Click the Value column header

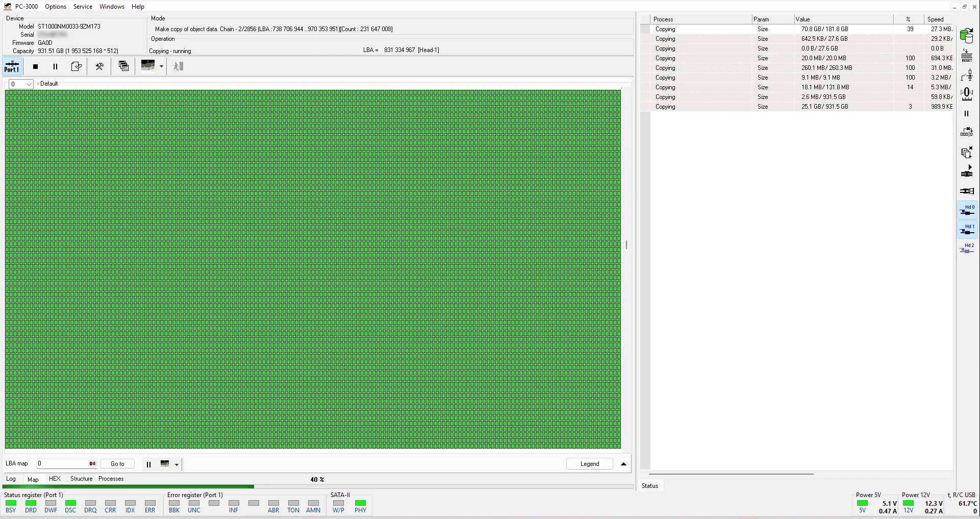click(x=843, y=19)
